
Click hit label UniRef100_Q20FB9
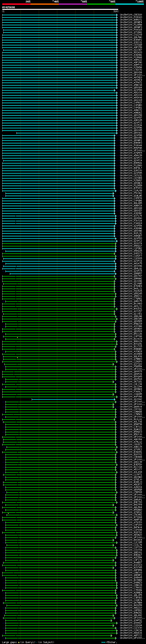pos(131,90)
